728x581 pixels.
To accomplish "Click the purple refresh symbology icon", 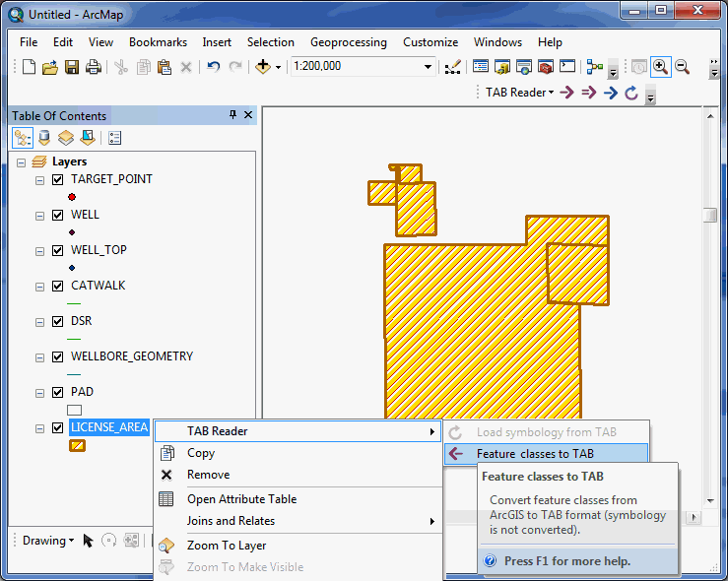I will point(631,93).
